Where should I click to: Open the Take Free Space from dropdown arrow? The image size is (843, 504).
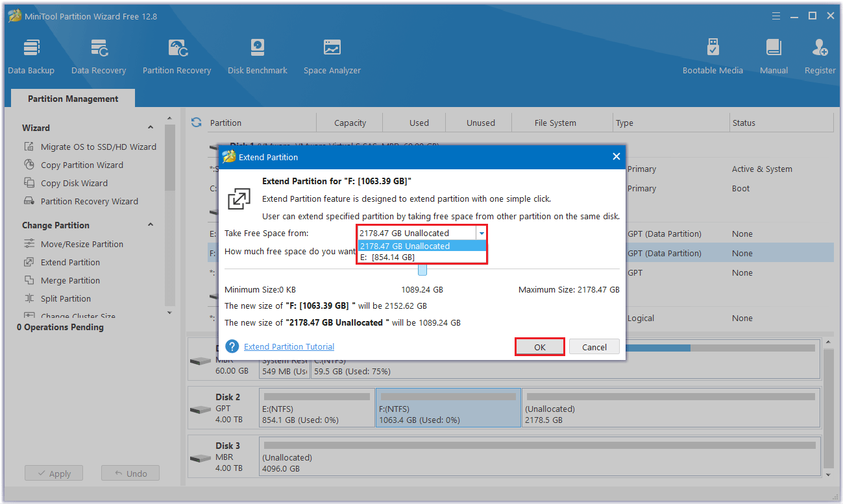pos(481,233)
